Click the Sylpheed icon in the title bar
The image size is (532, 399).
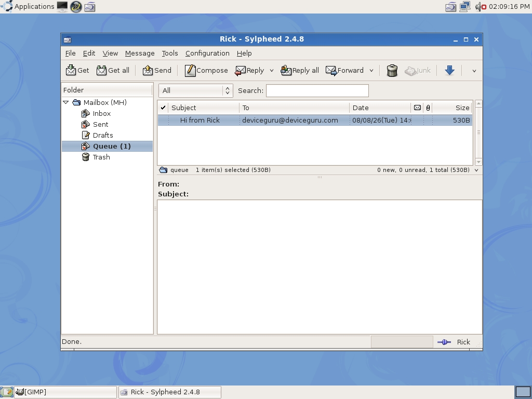point(67,39)
